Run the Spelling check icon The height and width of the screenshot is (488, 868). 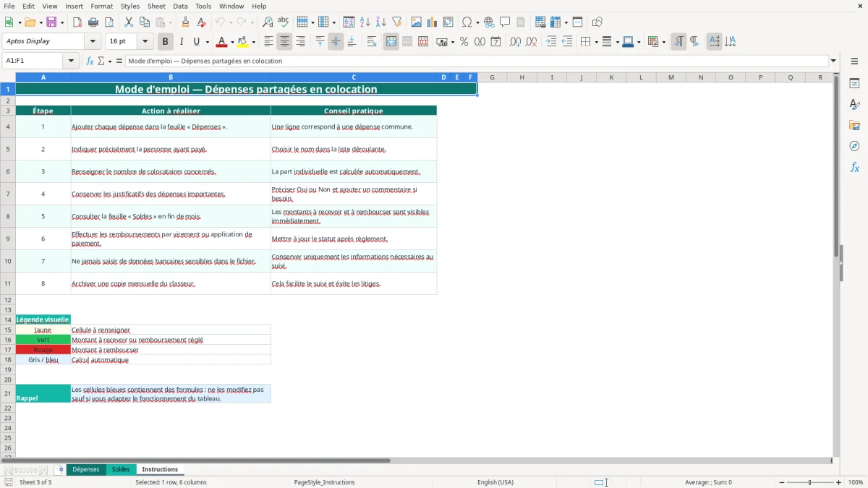click(x=284, y=22)
